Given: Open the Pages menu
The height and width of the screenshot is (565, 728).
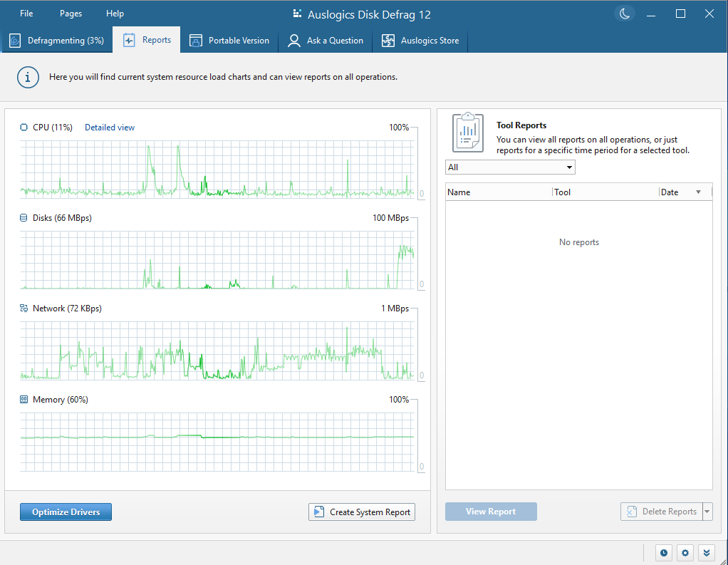Looking at the screenshot, I should 71,13.
